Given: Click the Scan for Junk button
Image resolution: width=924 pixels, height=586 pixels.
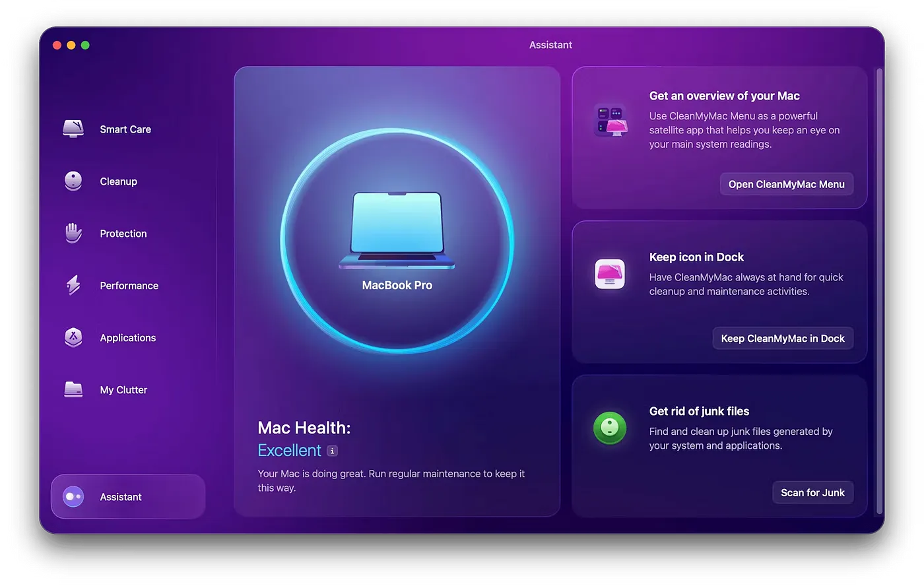Looking at the screenshot, I should coord(812,493).
